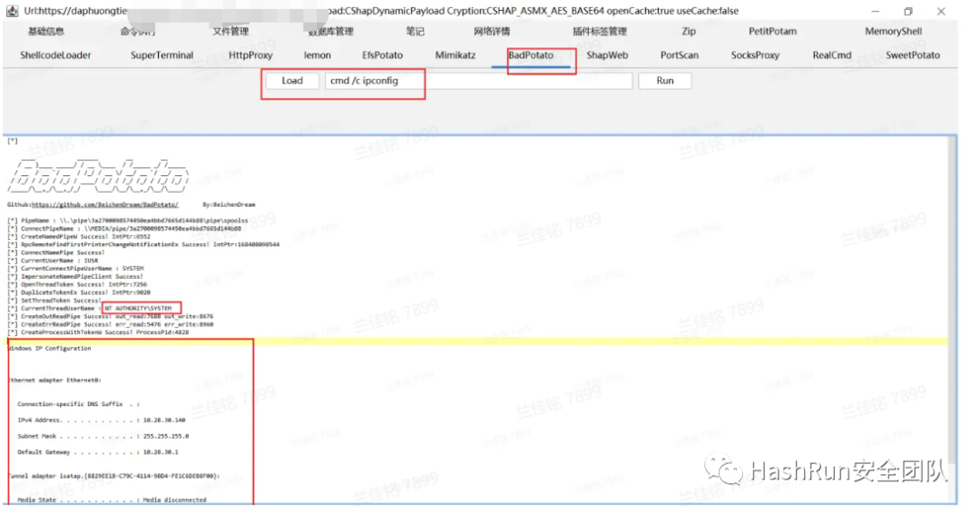Go to the SocksProxy tab

[755, 55]
